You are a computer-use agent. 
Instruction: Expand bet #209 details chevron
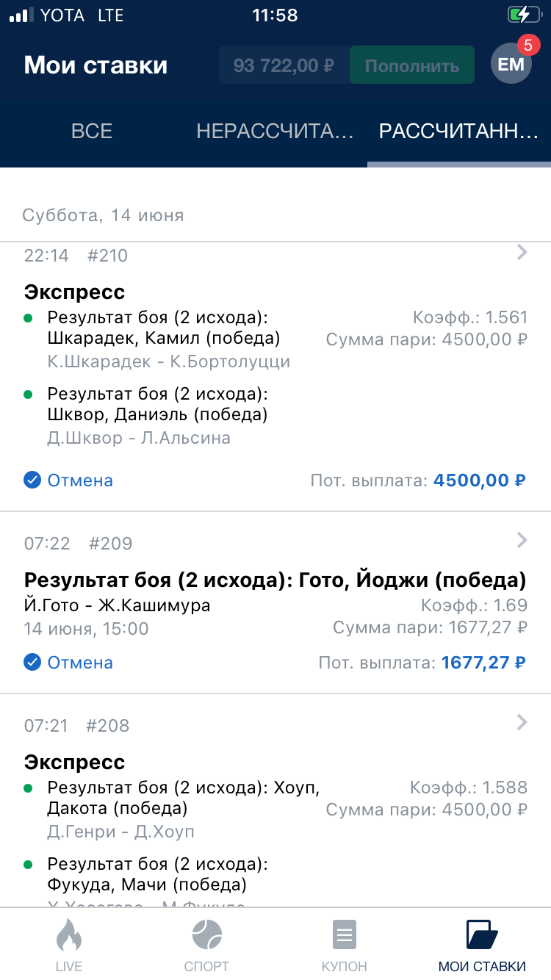[x=522, y=541]
